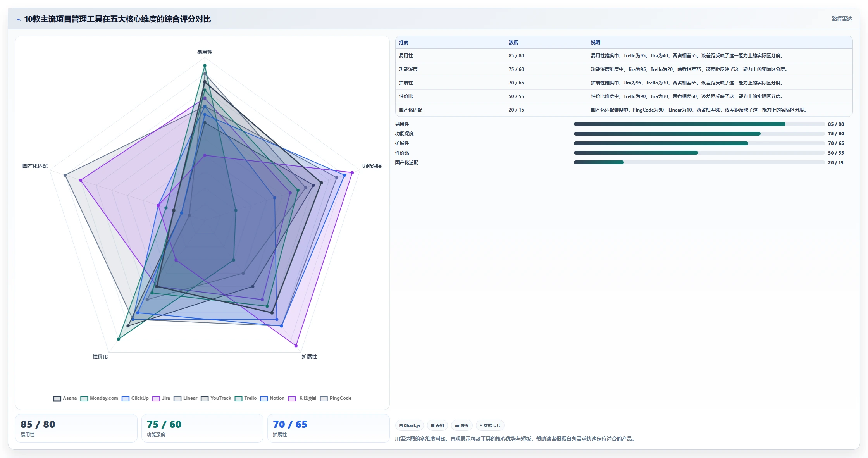868x458 pixels.
Task: Click the 维度 table column header
Action: point(403,43)
